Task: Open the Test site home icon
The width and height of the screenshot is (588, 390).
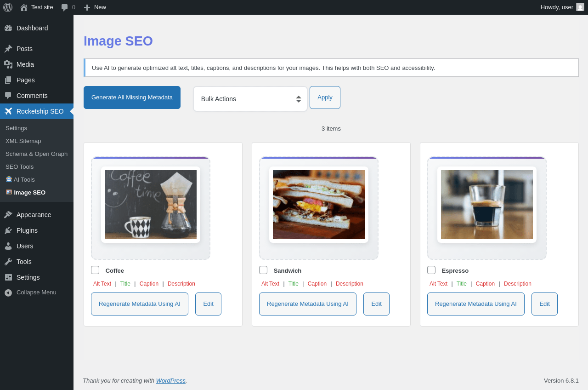Action: (24, 7)
